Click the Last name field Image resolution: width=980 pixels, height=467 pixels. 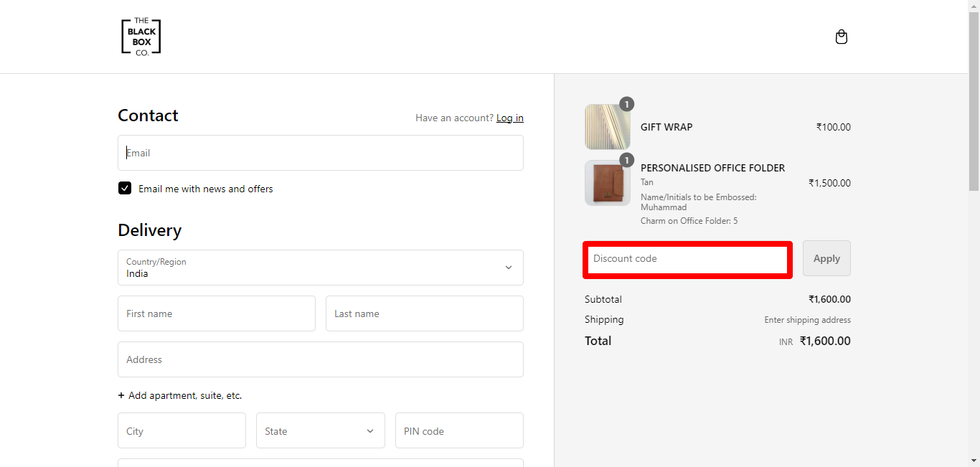424,313
